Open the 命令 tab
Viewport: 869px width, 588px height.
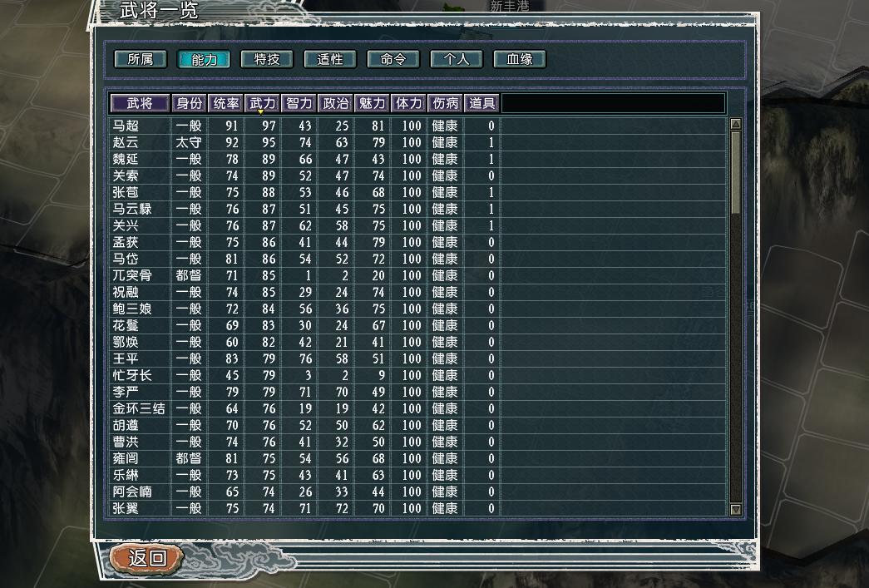point(393,59)
